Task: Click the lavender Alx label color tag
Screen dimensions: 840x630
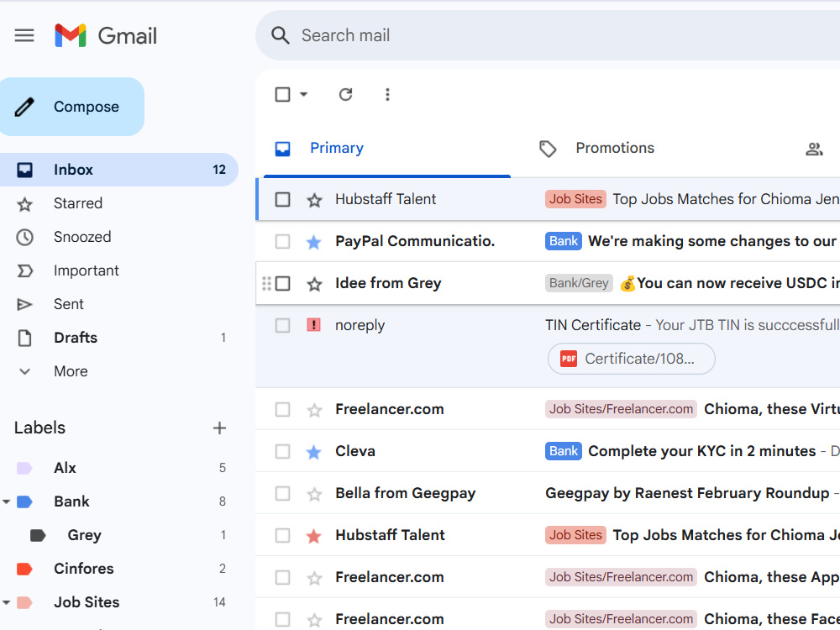Action: (x=24, y=469)
